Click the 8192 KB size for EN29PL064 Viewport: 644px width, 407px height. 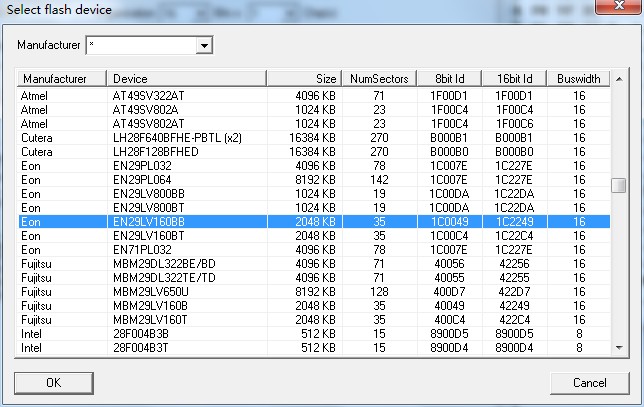click(x=315, y=179)
